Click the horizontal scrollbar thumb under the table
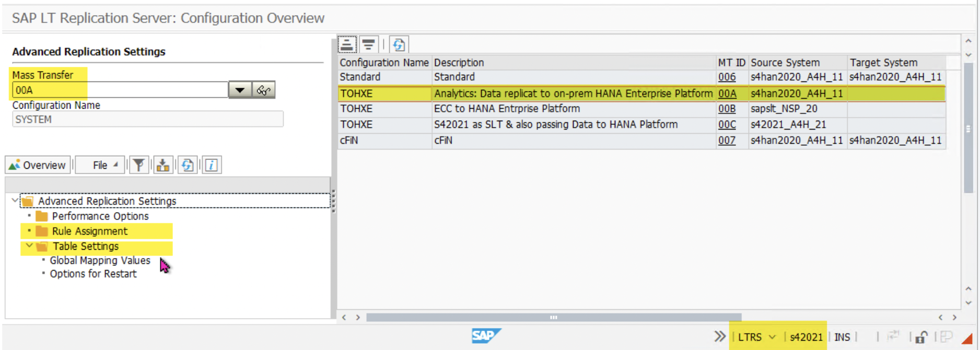The image size is (980, 350). tap(554, 317)
